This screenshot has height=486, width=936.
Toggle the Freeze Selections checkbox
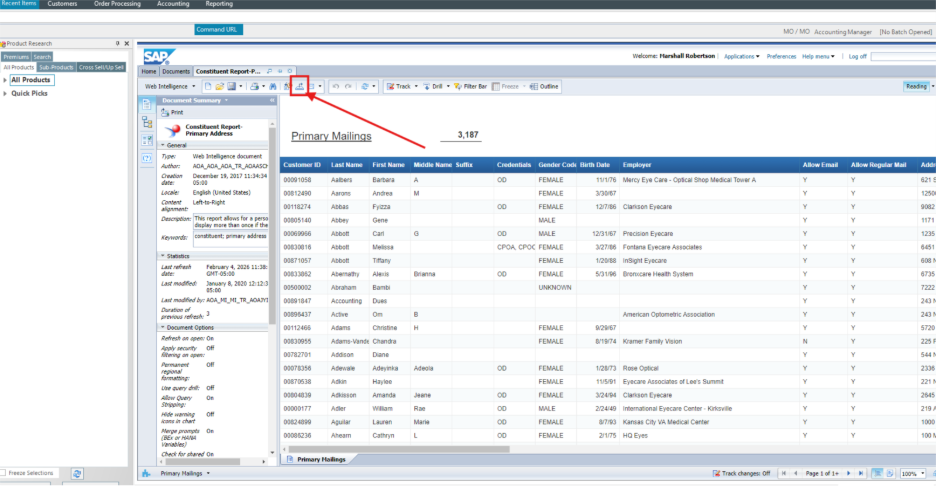coord(5,473)
